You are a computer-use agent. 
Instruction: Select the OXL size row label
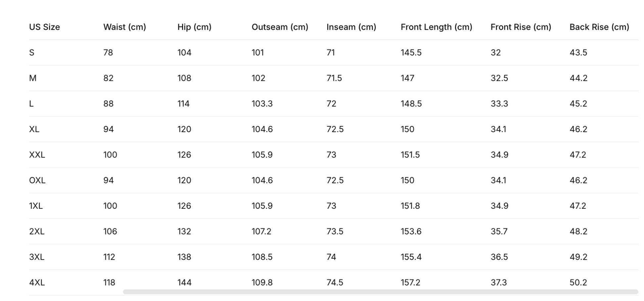pyautogui.click(x=37, y=180)
